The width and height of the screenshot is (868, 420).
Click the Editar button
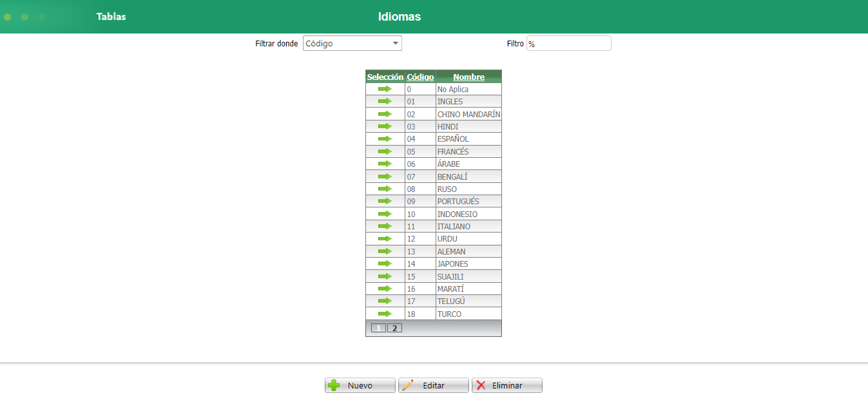coord(433,385)
